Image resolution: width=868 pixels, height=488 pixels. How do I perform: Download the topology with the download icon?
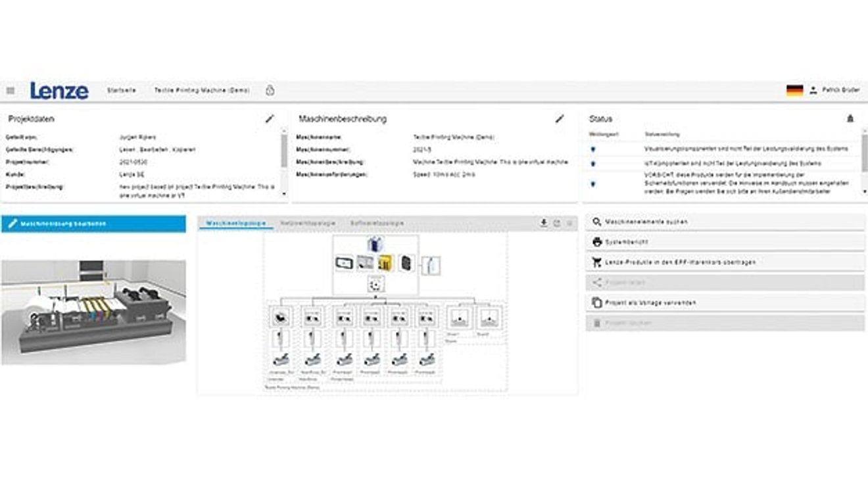tap(544, 224)
